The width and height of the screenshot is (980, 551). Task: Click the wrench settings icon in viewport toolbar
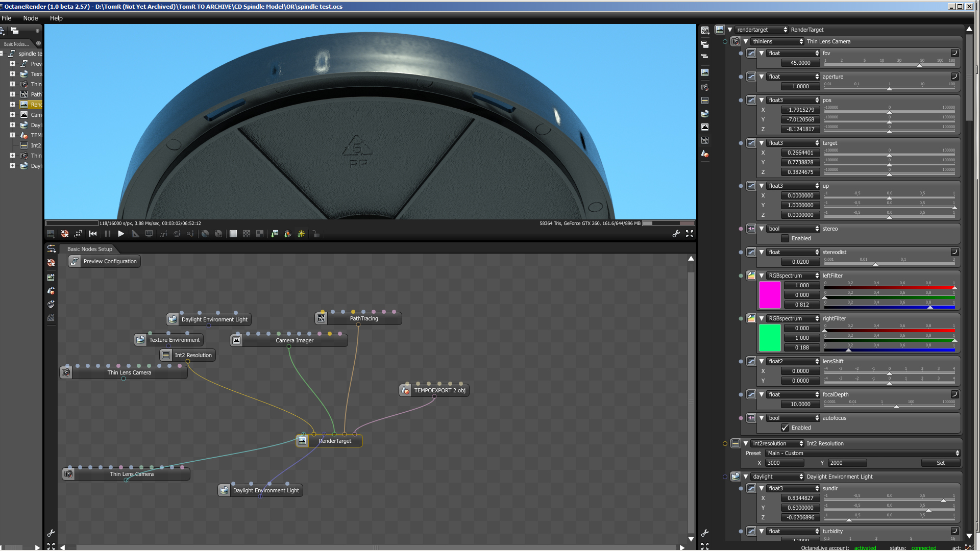point(676,234)
